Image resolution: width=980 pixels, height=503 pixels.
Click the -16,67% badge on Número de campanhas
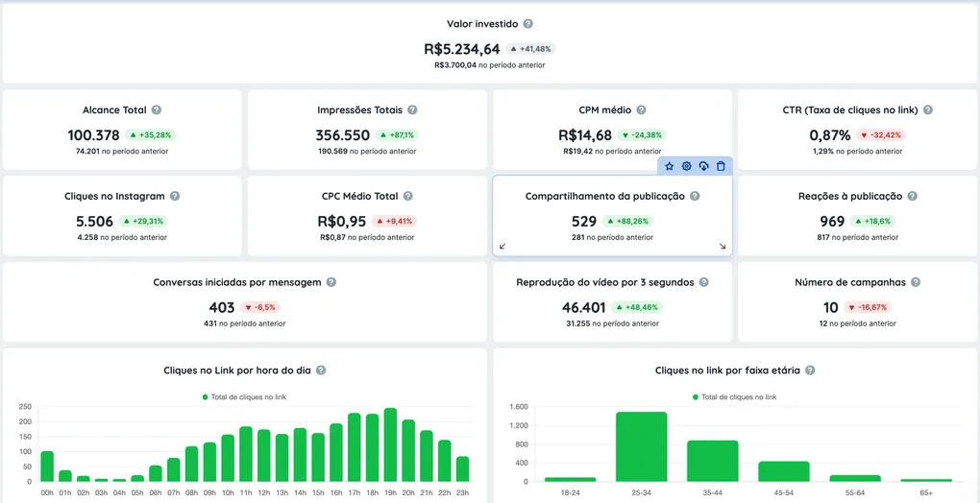tap(868, 307)
